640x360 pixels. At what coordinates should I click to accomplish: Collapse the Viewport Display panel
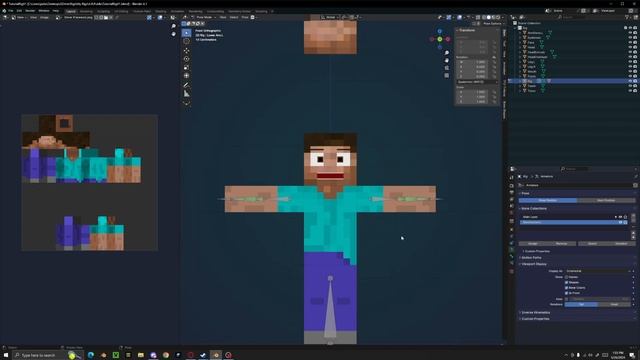(x=533, y=264)
